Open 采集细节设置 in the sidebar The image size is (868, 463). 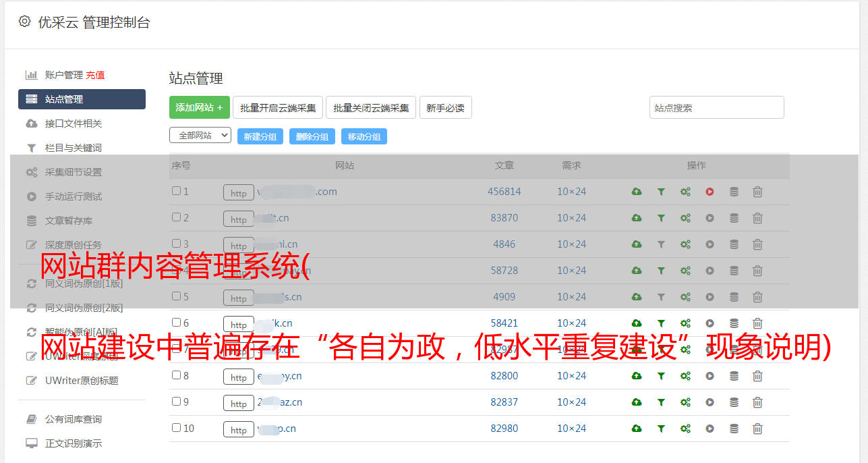point(74,172)
